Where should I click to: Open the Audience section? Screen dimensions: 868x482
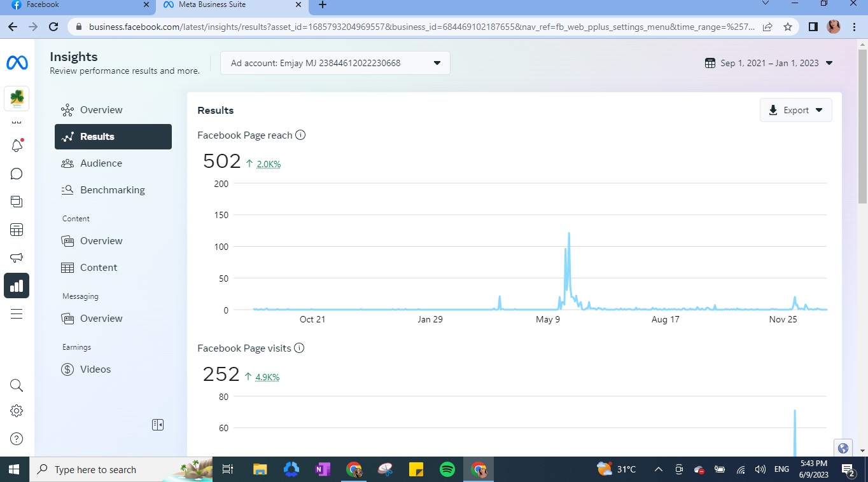click(x=113, y=163)
